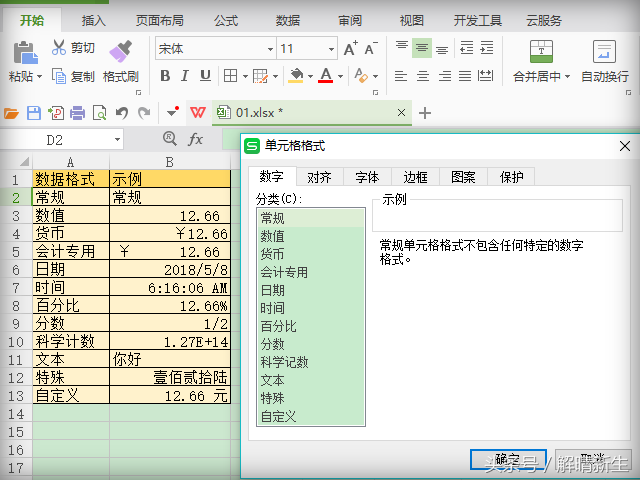Apply red font color
The width and height of the screenshot is (640, 480).
click(326, 76)
